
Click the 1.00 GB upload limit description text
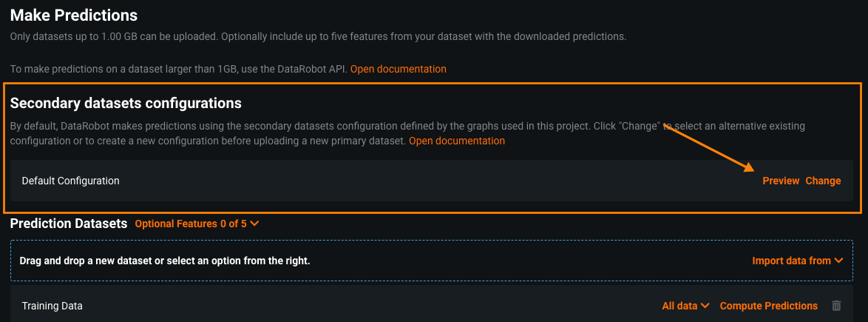click(318, 36)
